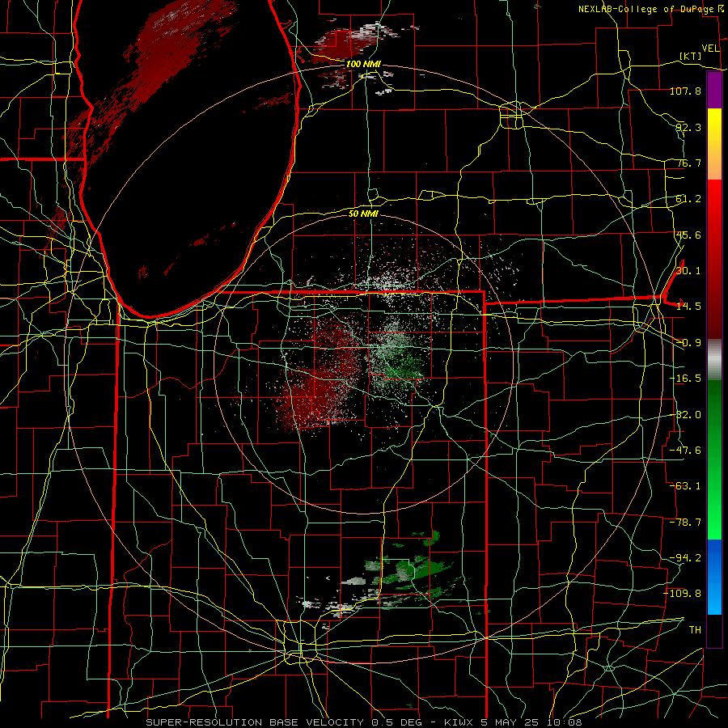Select the 45.6 velocity scale value
Screen dimensions: 728x728
tap(688, 235)
